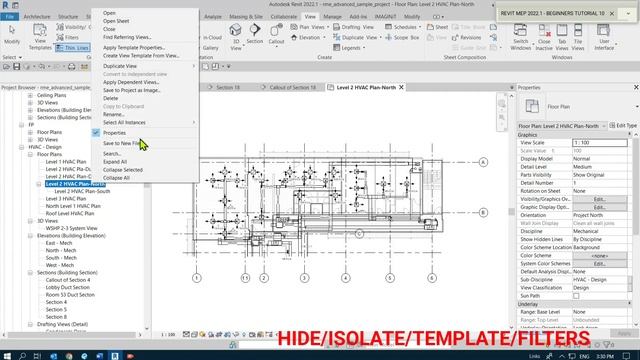This screenshot has height=360, width=640.
Task: Switch to Architecture ribbon tab
Action: (x=37, y=17)
